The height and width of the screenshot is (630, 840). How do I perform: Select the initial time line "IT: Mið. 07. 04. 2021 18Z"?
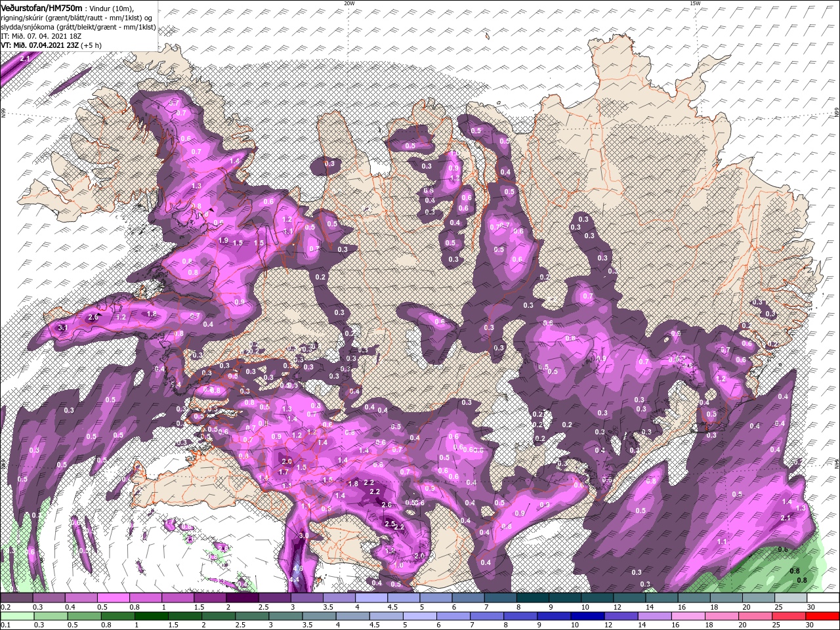[41, 35]
